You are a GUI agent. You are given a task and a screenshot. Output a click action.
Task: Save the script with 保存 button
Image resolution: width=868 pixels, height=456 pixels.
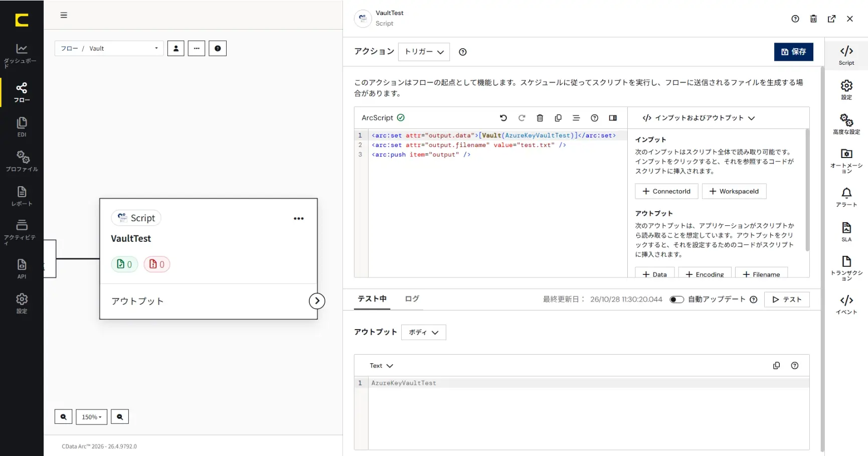[793, 52]
